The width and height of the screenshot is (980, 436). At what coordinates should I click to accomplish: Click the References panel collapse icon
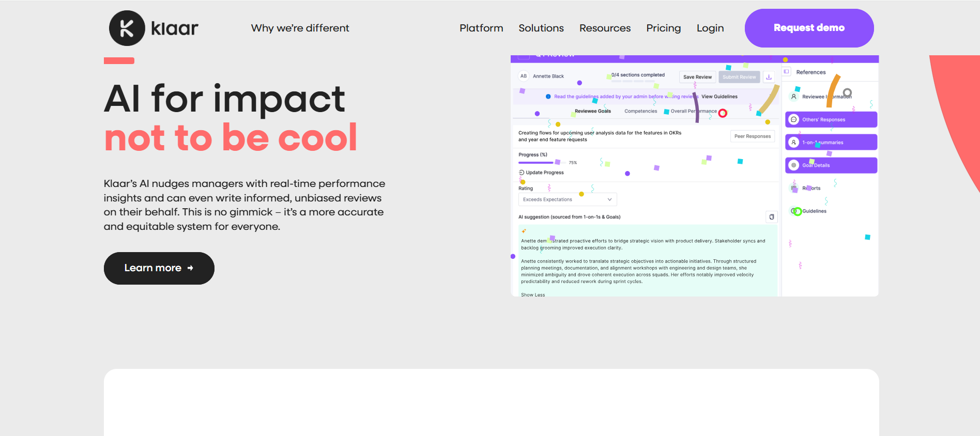coord(786,72)
